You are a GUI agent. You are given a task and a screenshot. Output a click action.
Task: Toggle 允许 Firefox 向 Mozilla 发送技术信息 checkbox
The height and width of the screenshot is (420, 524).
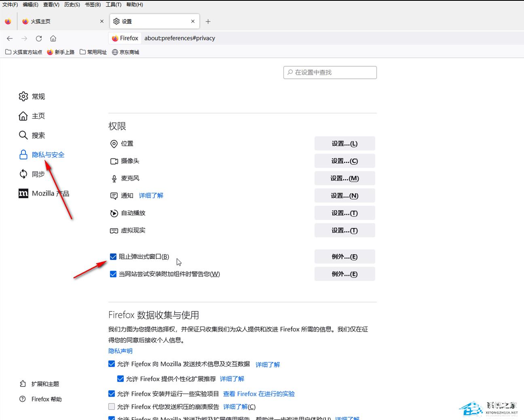click(112, 364)
